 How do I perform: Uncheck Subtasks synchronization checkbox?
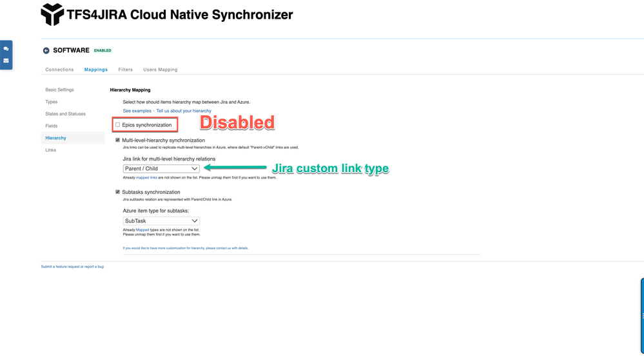click(117, 192)
